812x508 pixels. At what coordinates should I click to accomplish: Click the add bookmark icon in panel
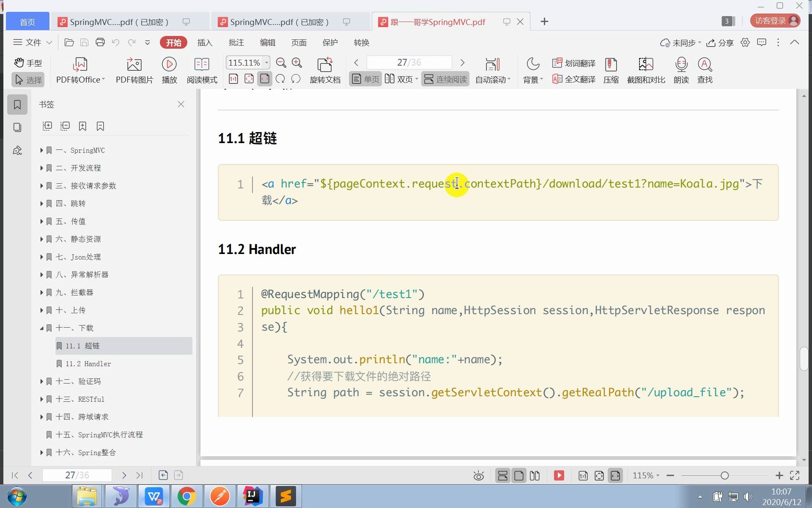click(x=82, y=126)
